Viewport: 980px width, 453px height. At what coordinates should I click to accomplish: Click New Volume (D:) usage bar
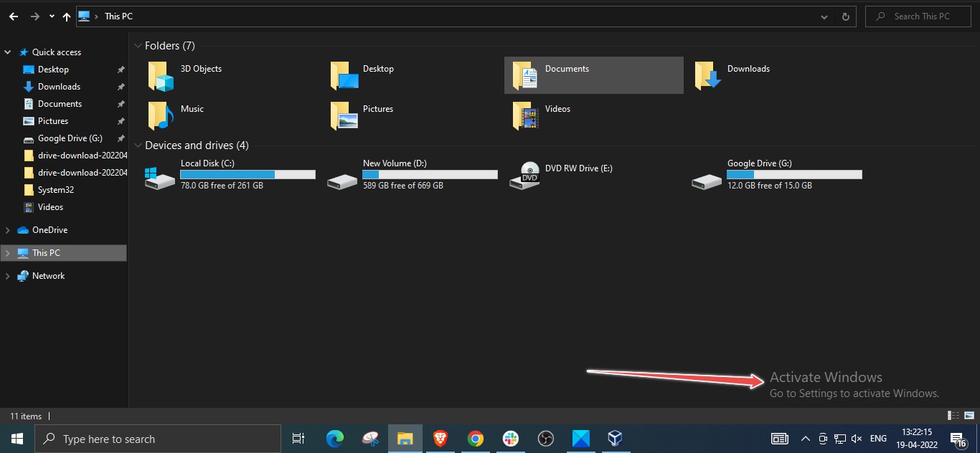(x=430, y=174)
